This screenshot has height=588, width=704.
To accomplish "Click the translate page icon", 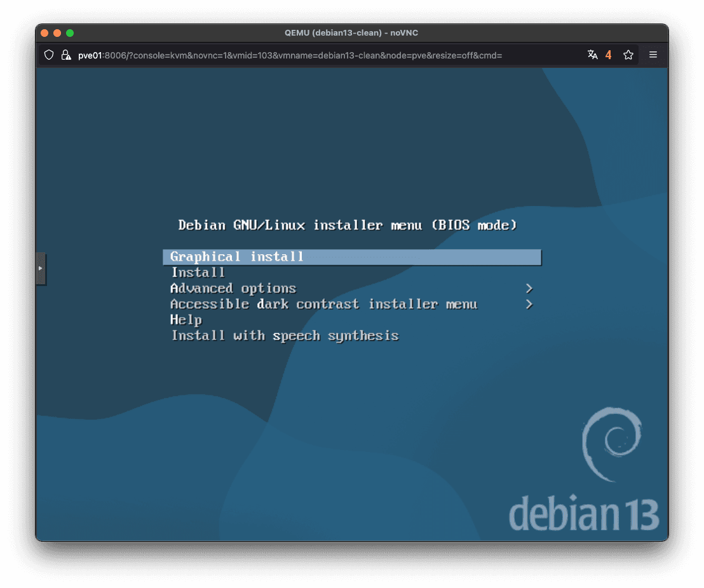I will pos(592,55).
